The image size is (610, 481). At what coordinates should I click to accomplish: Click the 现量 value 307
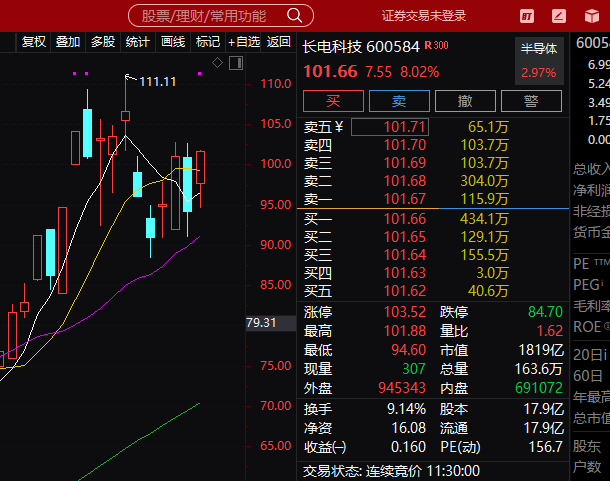coord(414,369)
